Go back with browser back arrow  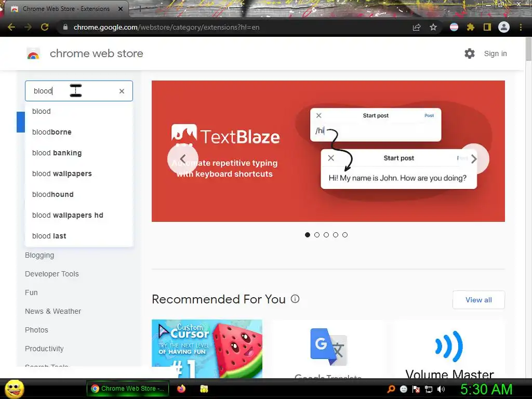pyautogui.click(x=11, y=27)
